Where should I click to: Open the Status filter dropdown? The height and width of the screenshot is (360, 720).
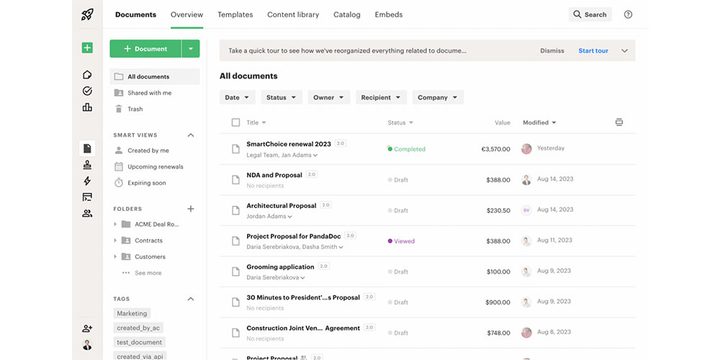[282, 97]
